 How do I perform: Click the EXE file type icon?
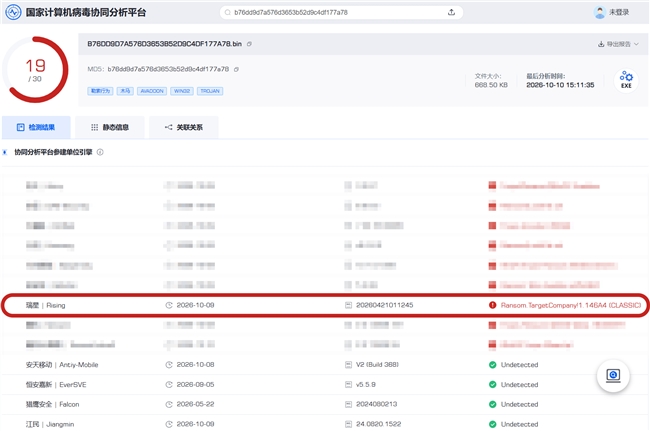point(626,80)
